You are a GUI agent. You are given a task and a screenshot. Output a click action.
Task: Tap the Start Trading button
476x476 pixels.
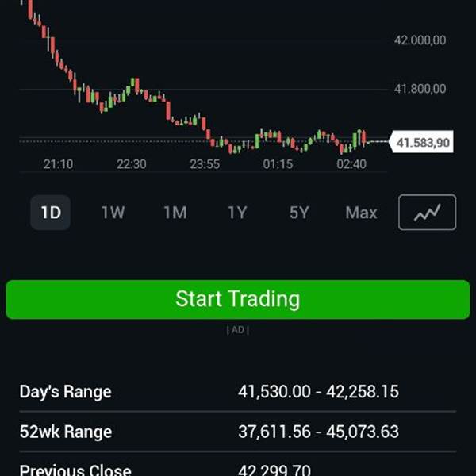238,299
